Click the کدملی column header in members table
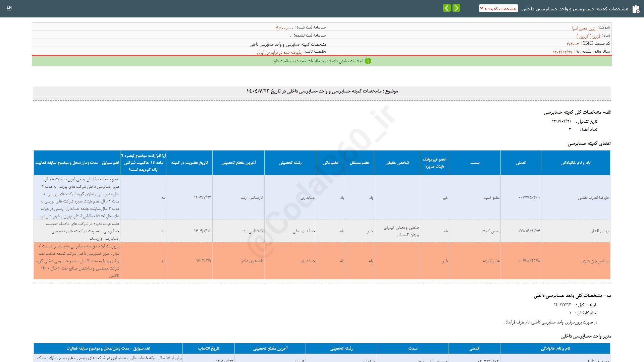This screenshot has height=362, width=644. click(x=521, y=163)
